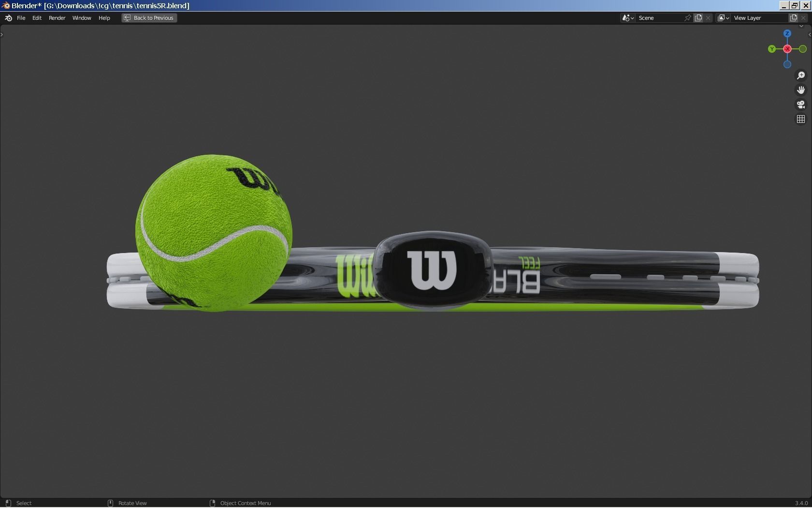Toggle orthographic/perspective grid icon
812x508 pixels.
(x=801, y=119)
